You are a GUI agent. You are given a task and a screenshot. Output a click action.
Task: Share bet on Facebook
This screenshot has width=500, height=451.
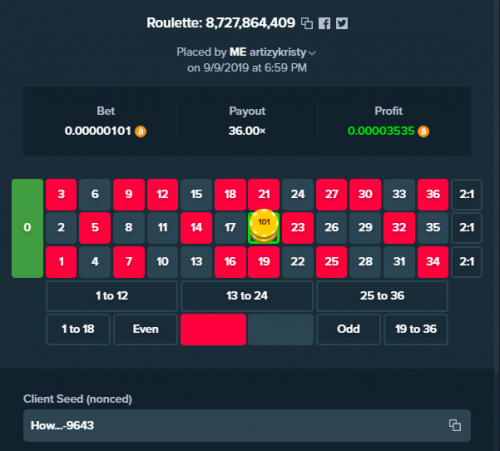(x=324, y=23)
